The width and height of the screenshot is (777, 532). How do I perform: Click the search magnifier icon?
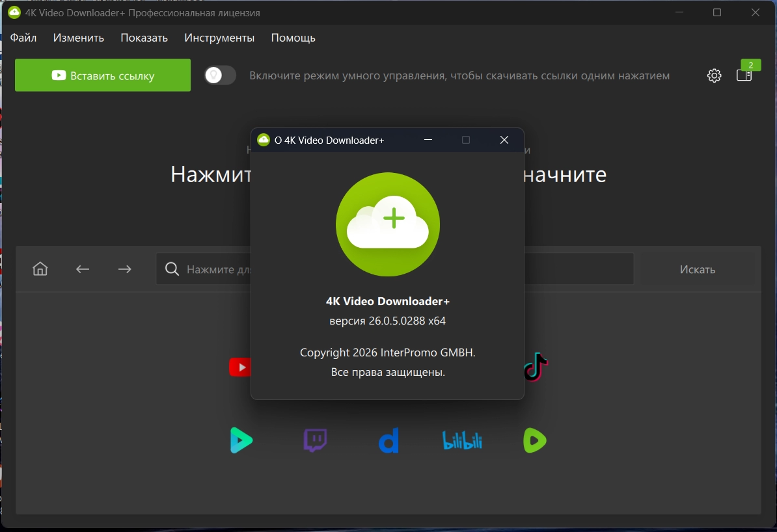[x=172, y=269]
